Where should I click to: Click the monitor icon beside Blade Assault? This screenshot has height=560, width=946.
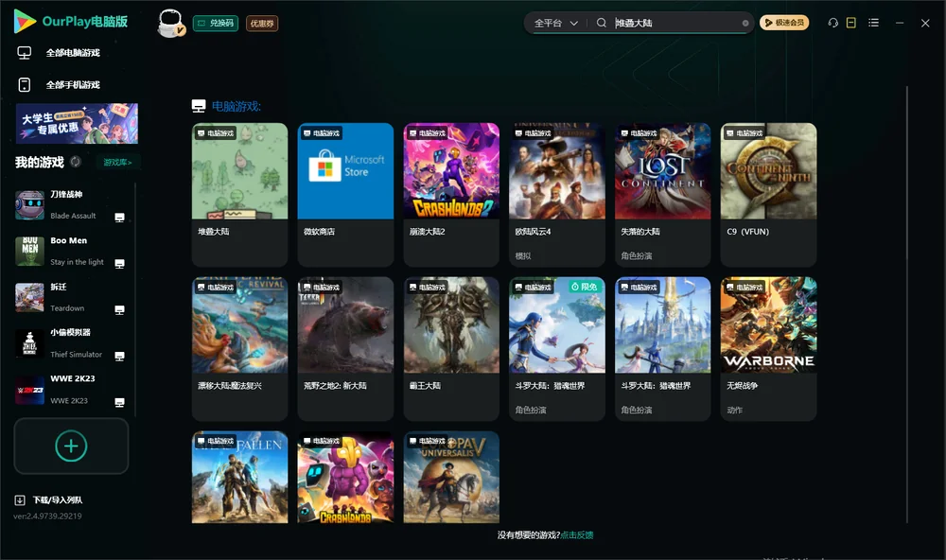coord(119,218)
